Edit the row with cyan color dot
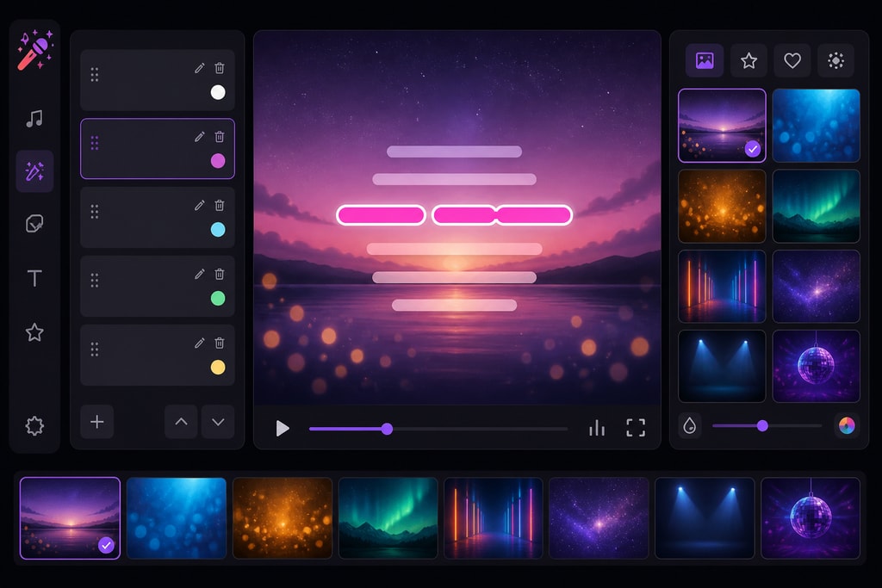Screen dimensions: 882x588 pyautogui.click(x=200, y=205)
